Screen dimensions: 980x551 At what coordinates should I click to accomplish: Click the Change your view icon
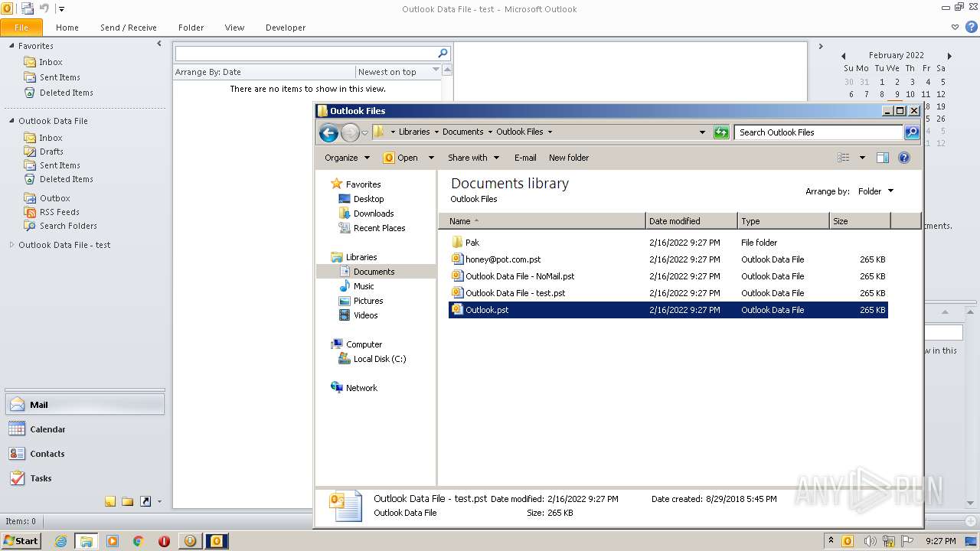(x=844, y=158)
